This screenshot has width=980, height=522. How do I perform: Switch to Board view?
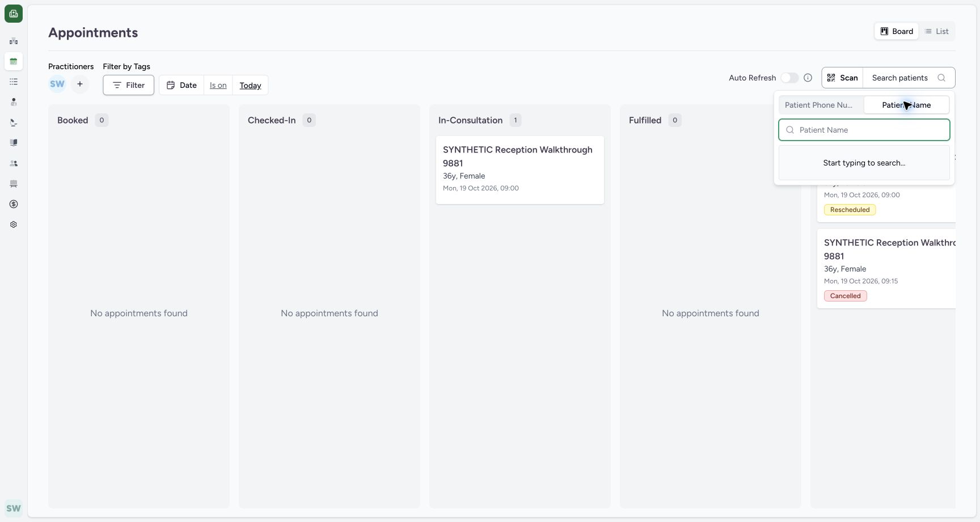tap(897, 31)
